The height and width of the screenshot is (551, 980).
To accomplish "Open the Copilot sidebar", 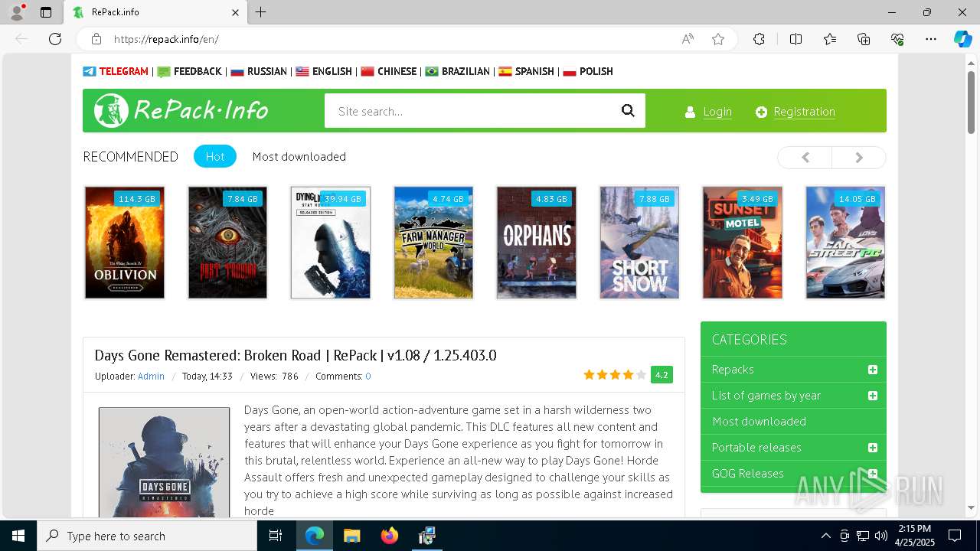I will (963, 39).
